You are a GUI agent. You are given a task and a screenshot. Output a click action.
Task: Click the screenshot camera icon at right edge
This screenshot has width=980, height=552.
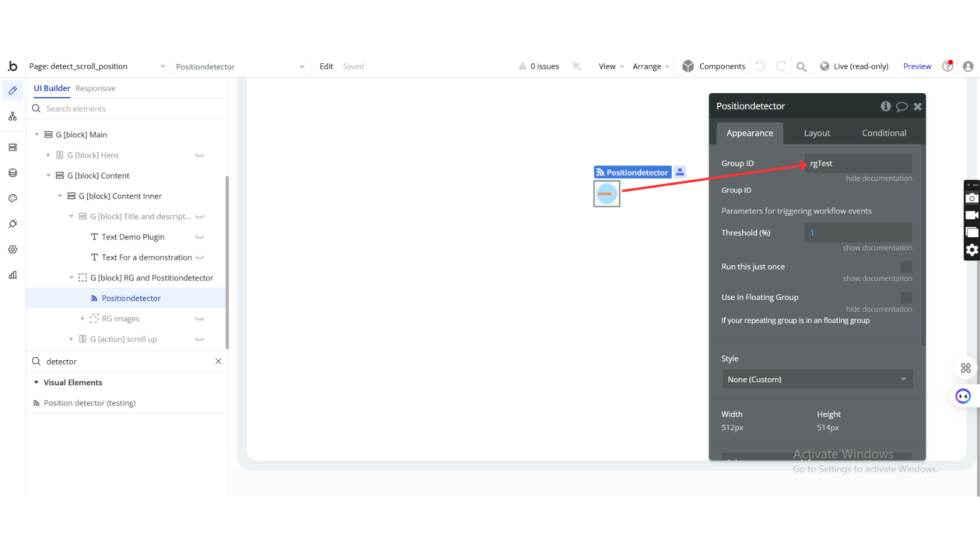click(x=972, y=198)
